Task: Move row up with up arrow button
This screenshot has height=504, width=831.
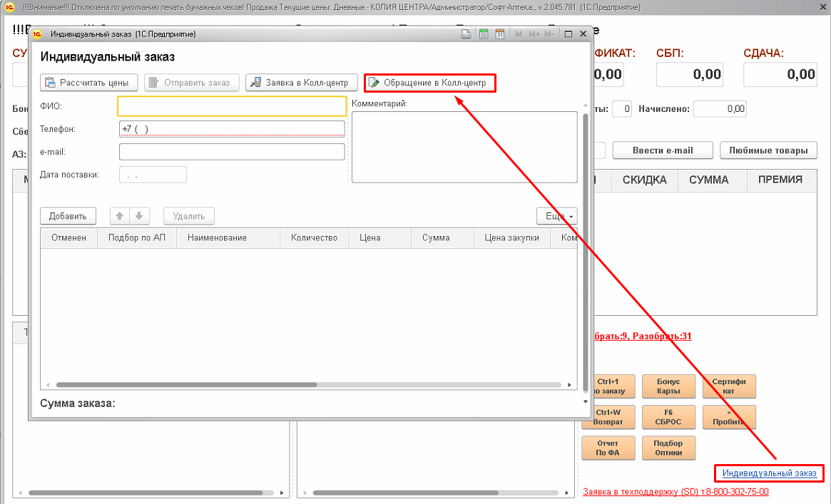Action: click(x=121, y=216)
